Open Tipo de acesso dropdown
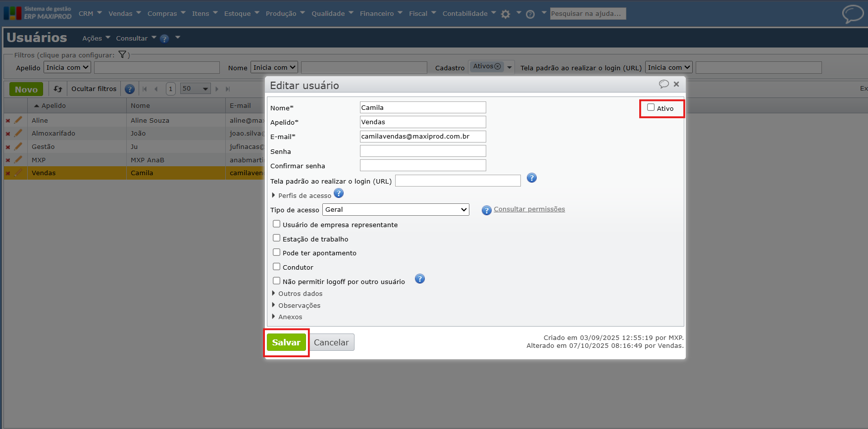Viewport: 868px width, 429px height. click(x=396, y=210)
